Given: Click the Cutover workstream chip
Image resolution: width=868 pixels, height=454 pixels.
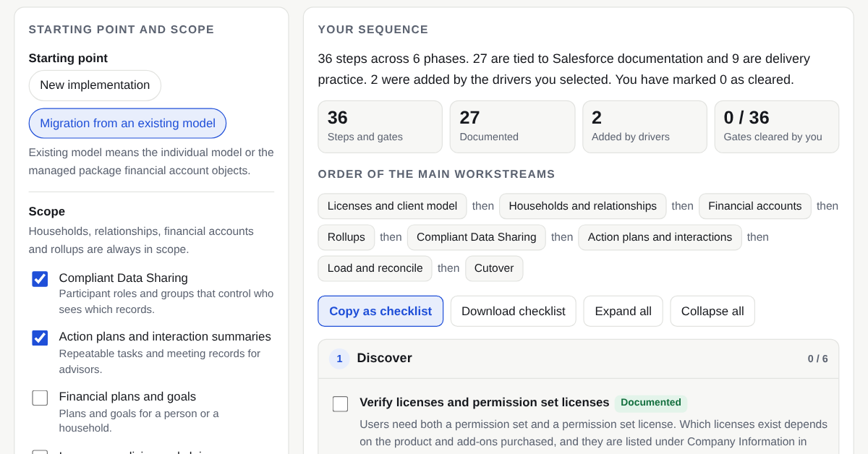Looking at the screenshot, I should [494, 268].
